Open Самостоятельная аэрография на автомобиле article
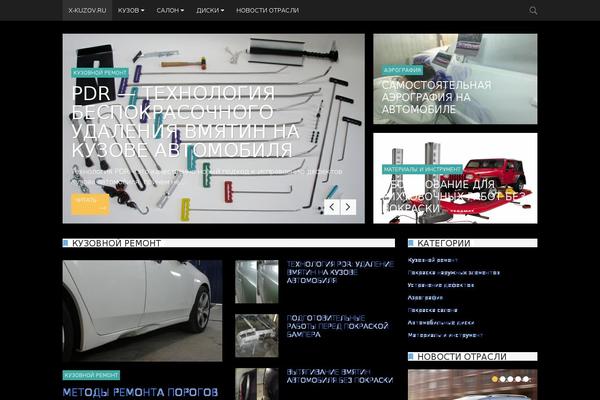 point(436,97)
